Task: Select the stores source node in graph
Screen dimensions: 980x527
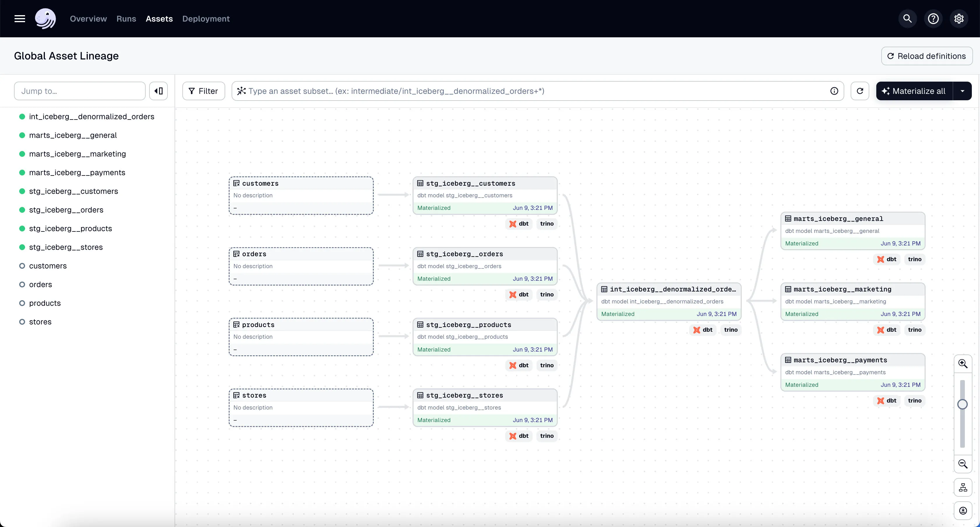Action: 301,408
